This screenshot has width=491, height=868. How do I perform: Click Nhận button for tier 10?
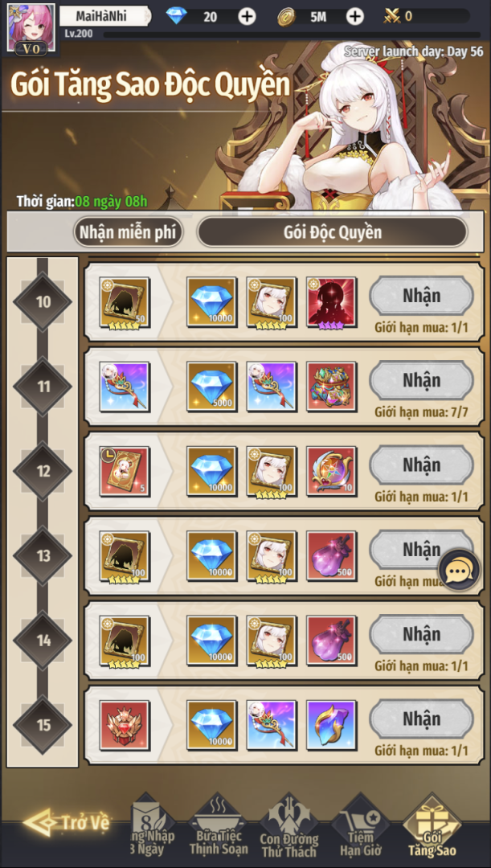click(x=421, y=296)
